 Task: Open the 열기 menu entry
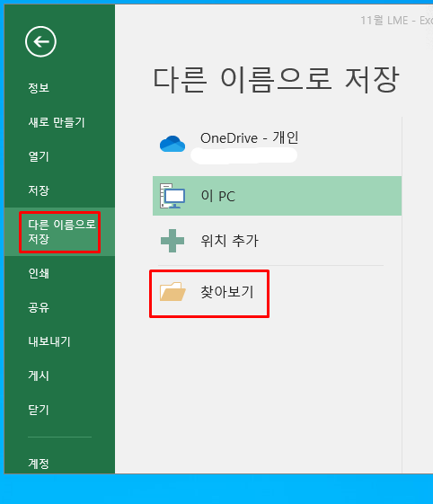coord(39,156)
